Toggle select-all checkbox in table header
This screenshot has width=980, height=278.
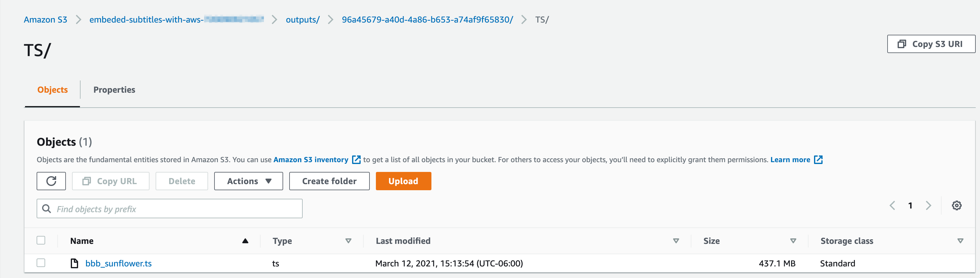[41, 240]
